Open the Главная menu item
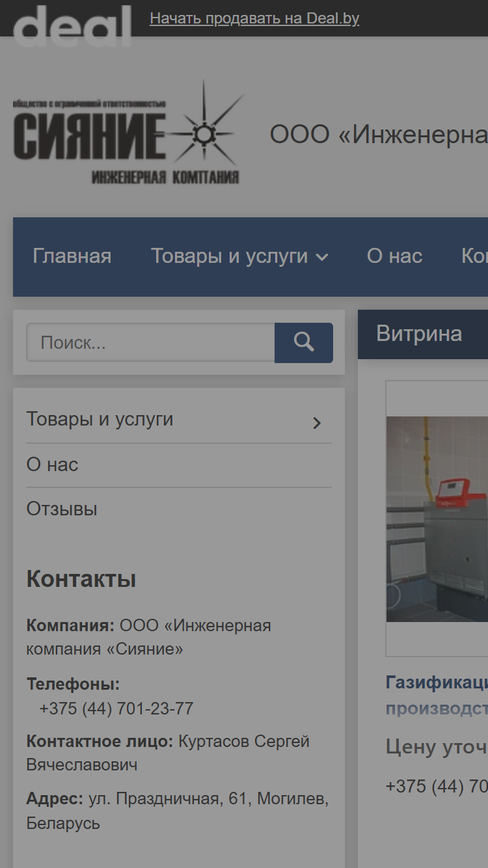This screenshot has height=868, width=488. 72,256
